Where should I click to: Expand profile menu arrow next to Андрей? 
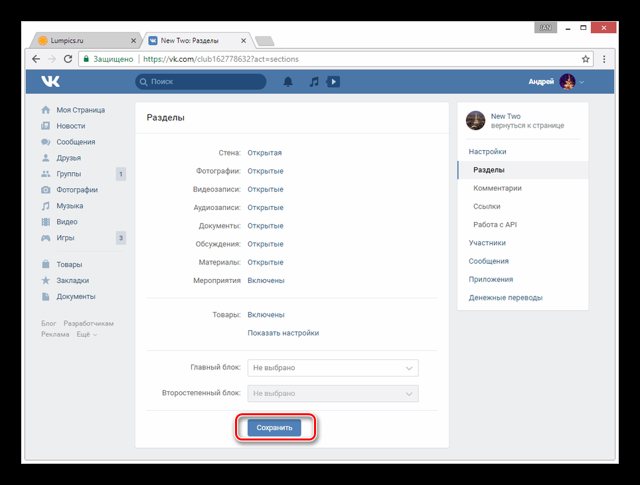click(582, 82)
